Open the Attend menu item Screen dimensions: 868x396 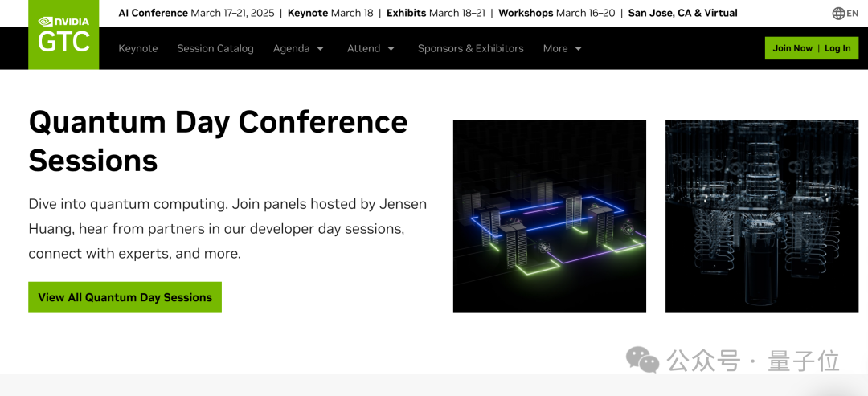[364, 49]
